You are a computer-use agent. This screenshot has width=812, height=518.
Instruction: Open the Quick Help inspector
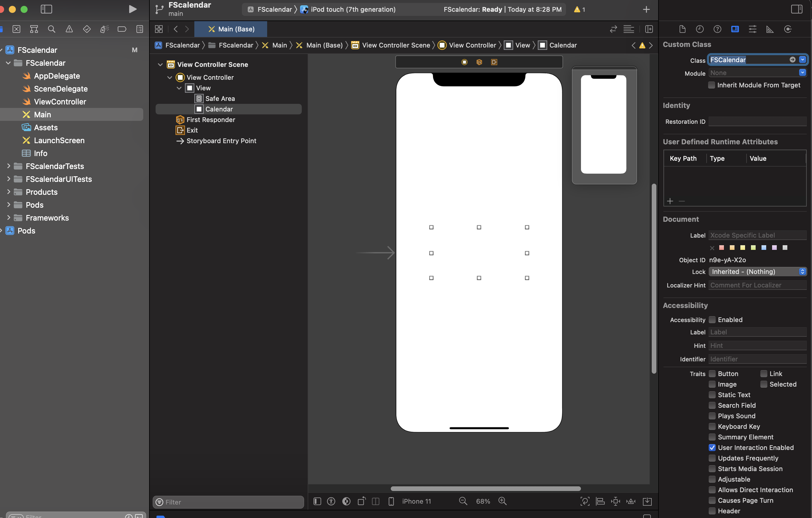click(x=717, y=29)
